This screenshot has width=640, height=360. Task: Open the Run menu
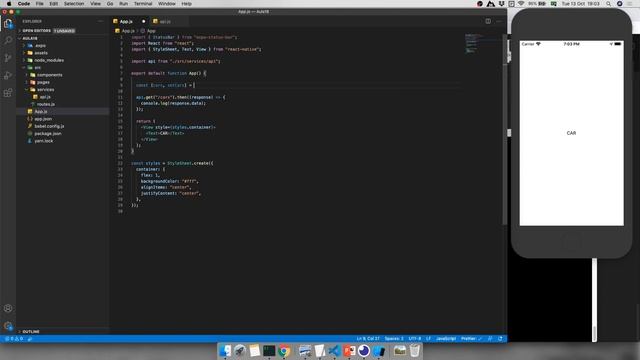tap(123, 4)
